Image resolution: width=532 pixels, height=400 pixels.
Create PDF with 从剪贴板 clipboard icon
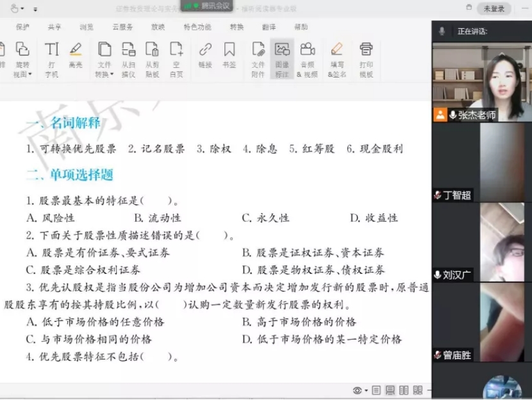pyautogui.click(x=152, y=58)
